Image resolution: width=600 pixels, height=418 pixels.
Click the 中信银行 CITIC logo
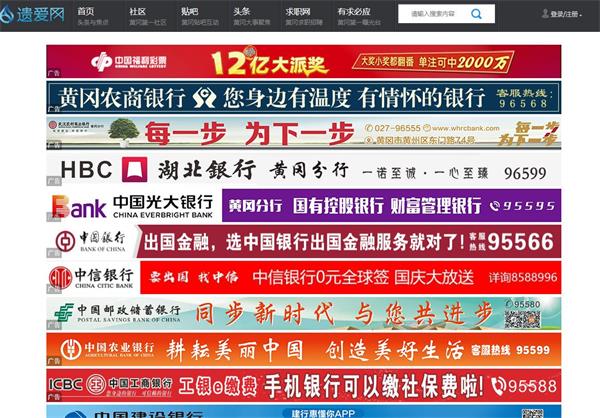[x=60, y=278]
